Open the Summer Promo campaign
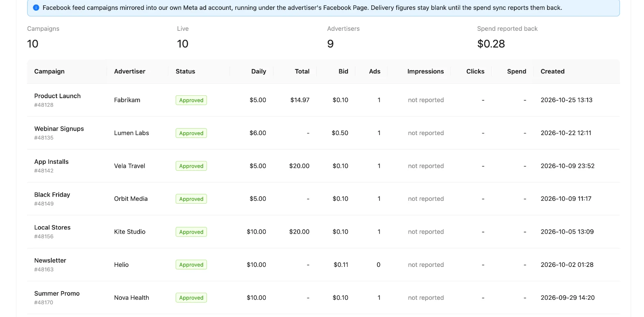Screen dimensions: 644x317 pyautogui.click(x=57, y=294)
